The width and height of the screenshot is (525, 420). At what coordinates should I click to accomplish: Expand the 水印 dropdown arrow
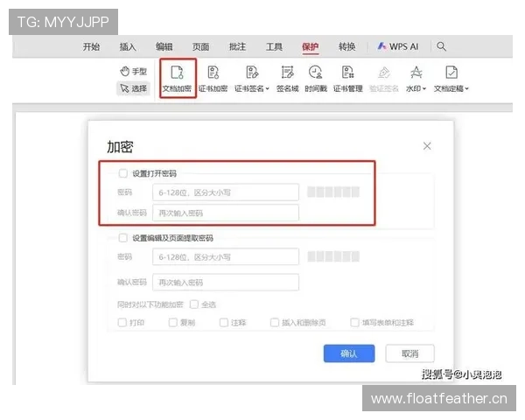click(424, 88)
